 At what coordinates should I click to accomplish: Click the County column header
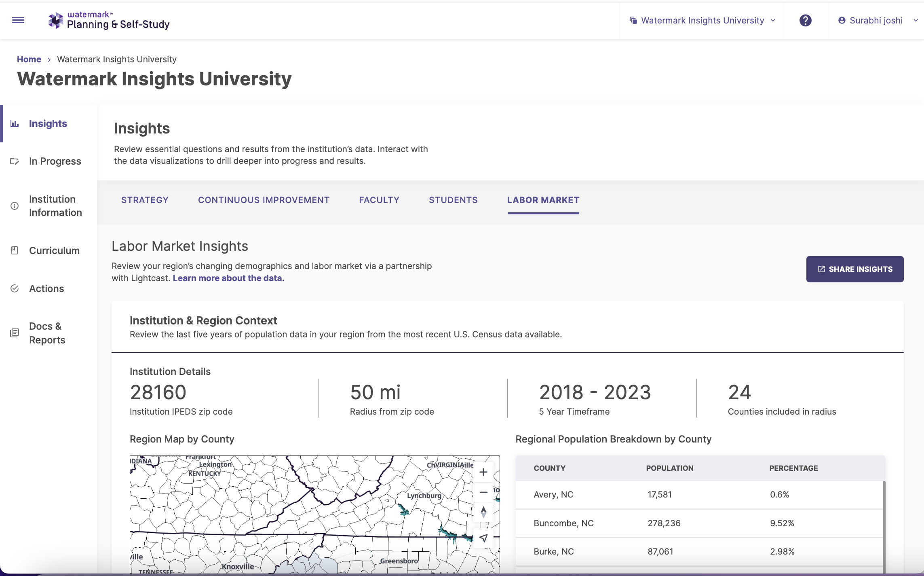(549, 468)
